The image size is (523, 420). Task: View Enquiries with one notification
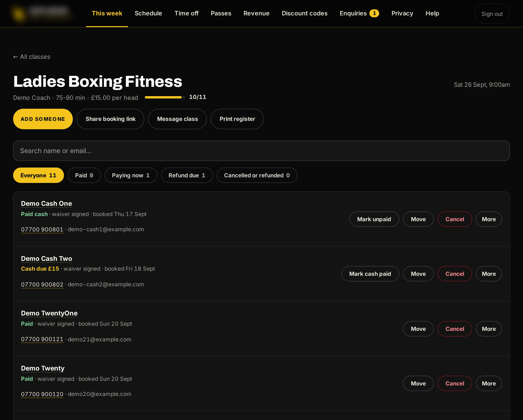pos(359,13)
